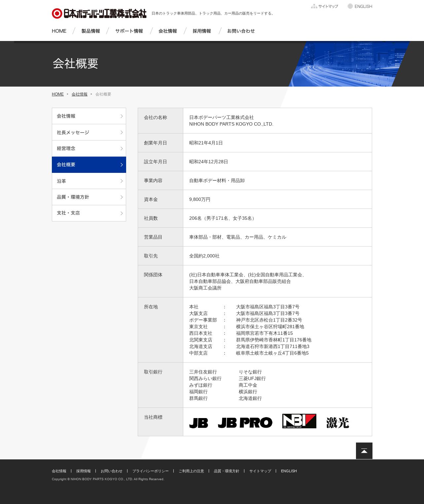Open the footer プライバシーポリシー link
This screenshot has width=424, height=504.
[x=151, y=471]
